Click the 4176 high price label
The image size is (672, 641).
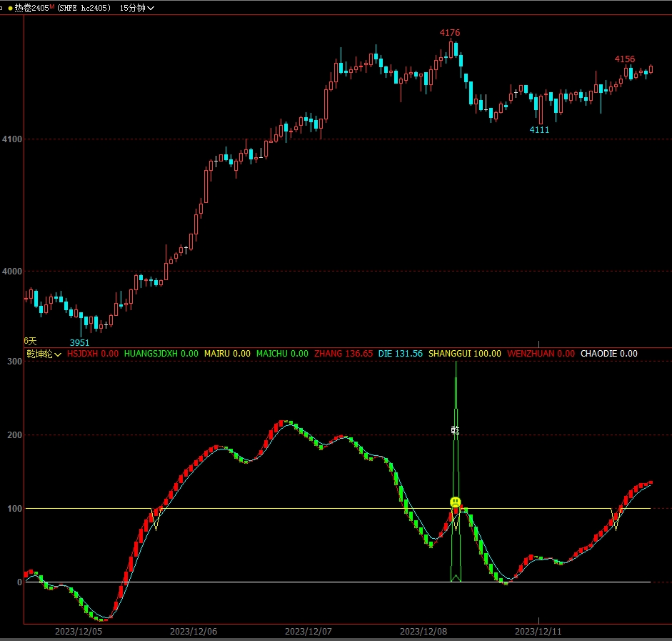[x=449, y=33]
